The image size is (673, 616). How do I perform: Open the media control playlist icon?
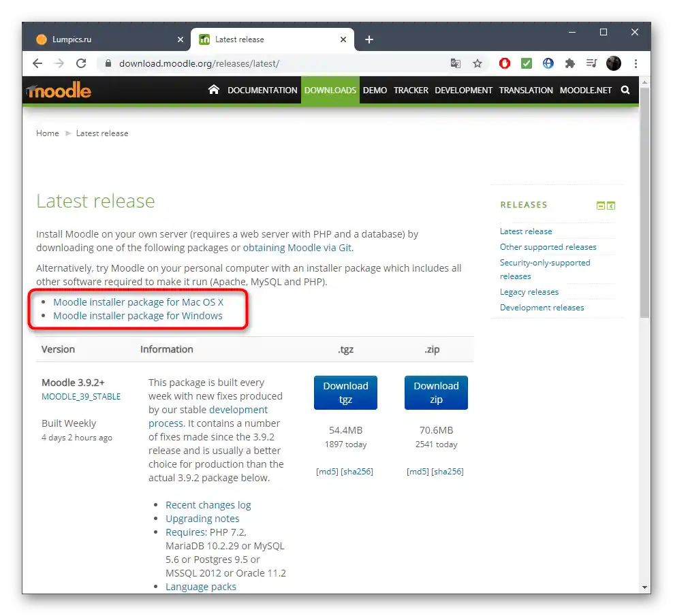click(x=591, y=63)
